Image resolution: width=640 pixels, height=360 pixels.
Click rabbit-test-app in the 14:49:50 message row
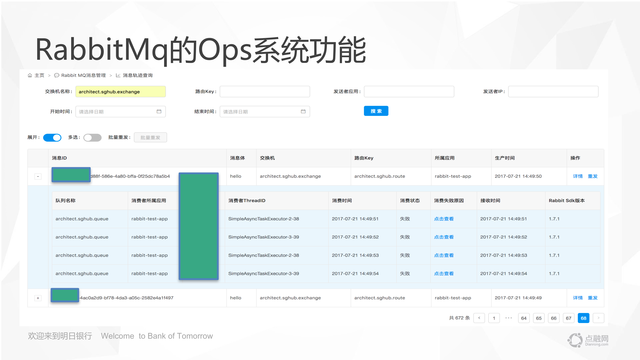(453, 176)
